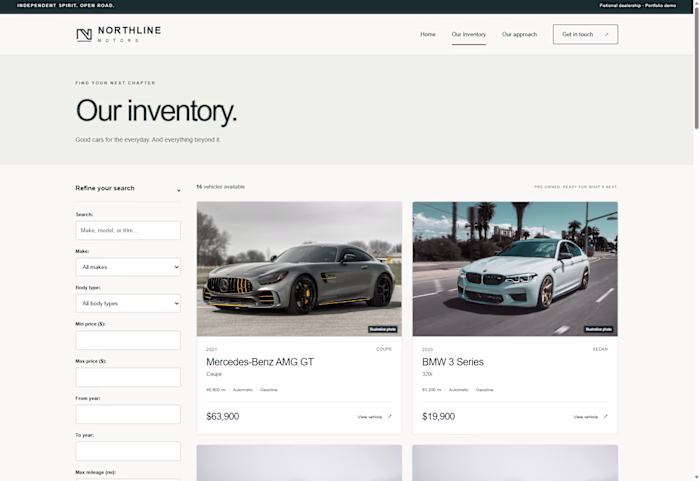Click the arrow icon beside the $63,900 View vehicle

coord(390,416)
